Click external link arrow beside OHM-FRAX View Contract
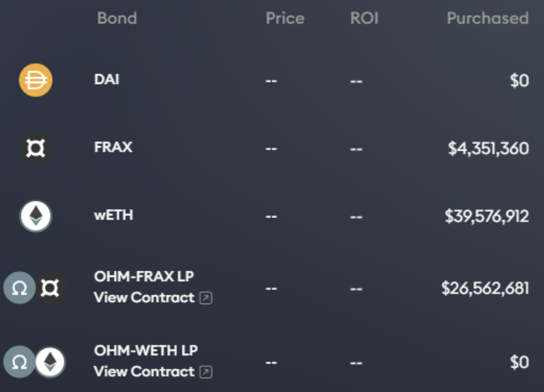544x392 pixels. pos(206,297)
